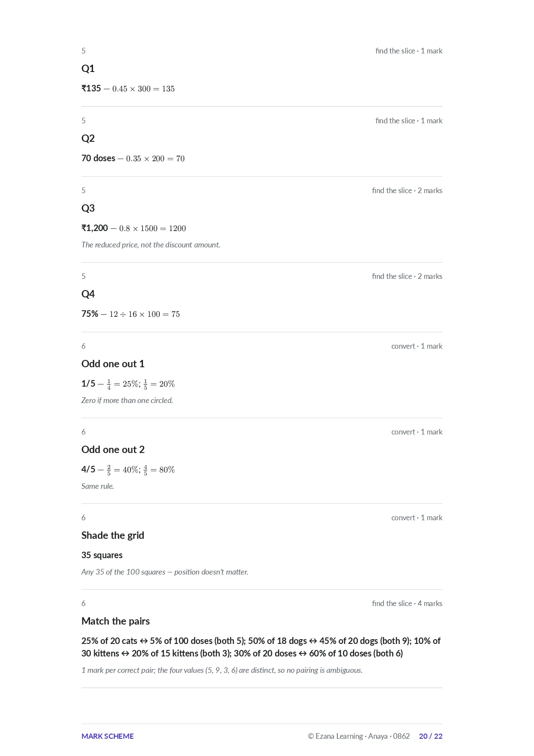Click the Q4 heading
The image size is (534, 756).
coord(88,294)
